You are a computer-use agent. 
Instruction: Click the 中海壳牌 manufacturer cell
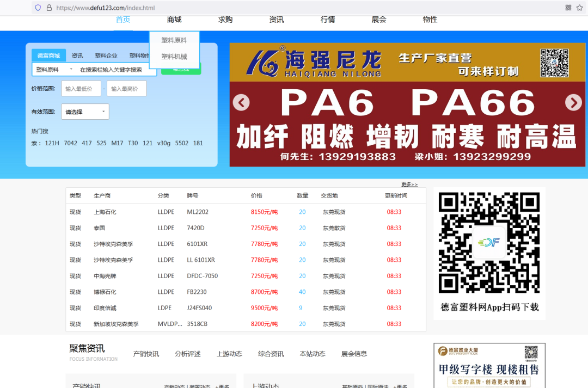point(105,276)
